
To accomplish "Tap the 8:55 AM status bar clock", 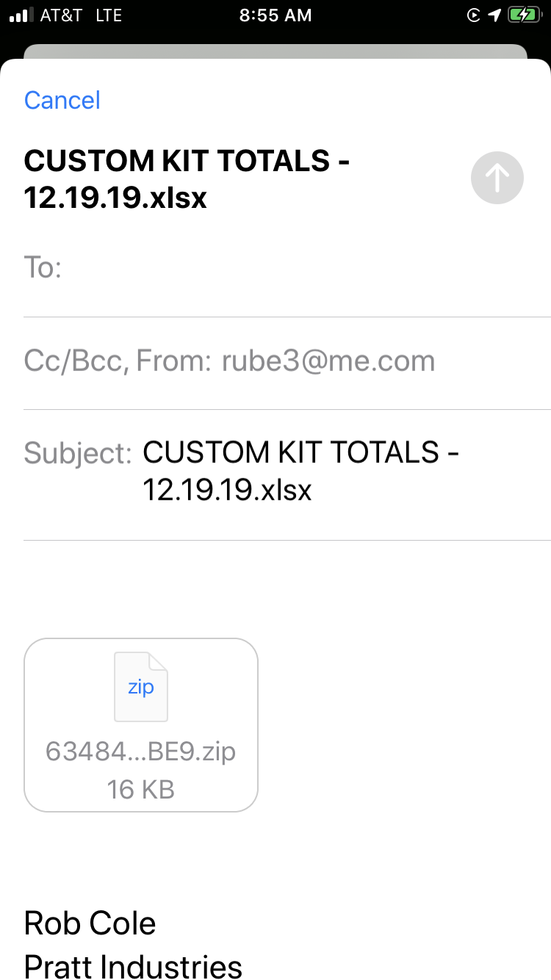I will pyautogui.click(x=275, y=15).
